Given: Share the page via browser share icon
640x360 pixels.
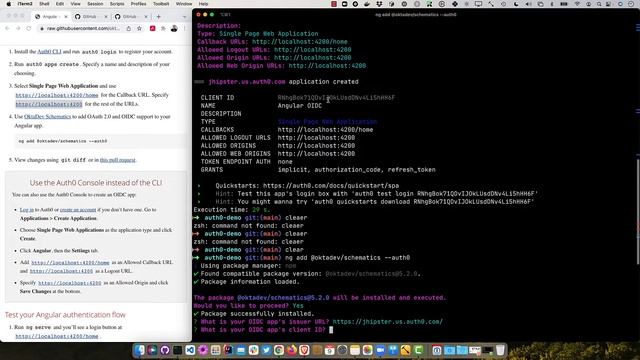Looking at the screenshot, I should tap(129, 28).
